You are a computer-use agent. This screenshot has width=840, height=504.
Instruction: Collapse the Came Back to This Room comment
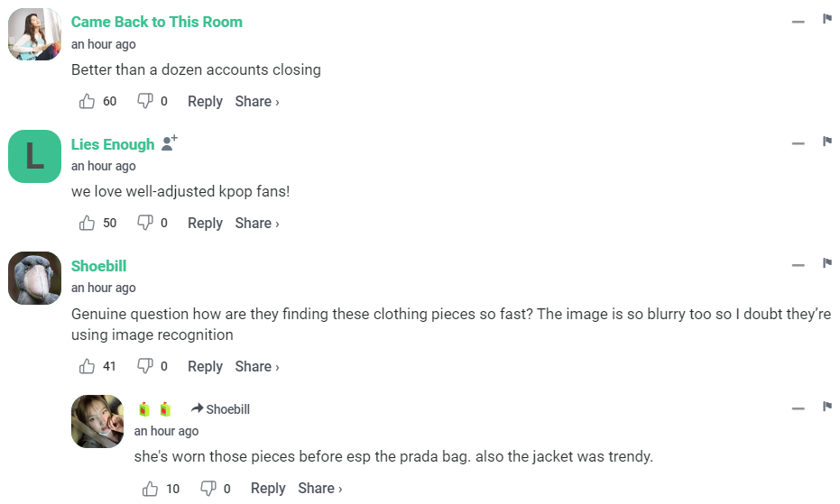[x=798, y=22]
